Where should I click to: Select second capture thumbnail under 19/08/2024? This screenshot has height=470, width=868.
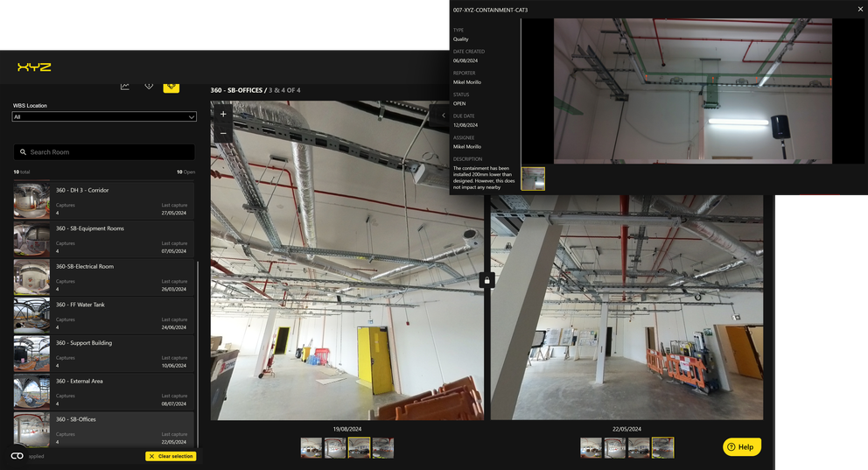[x=335, y=448]
